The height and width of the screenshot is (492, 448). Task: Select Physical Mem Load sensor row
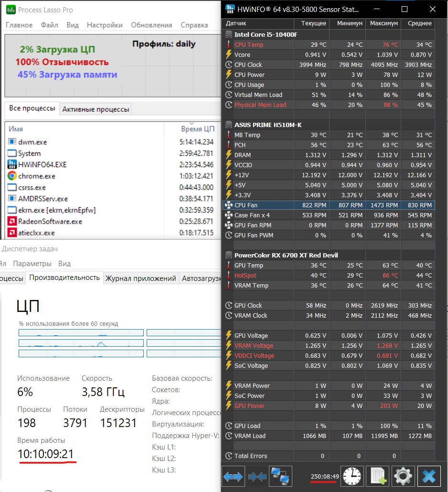pos(329,105)
